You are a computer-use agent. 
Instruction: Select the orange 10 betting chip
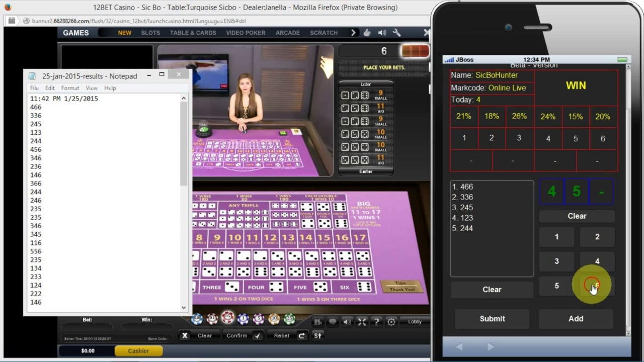(274, 319)
